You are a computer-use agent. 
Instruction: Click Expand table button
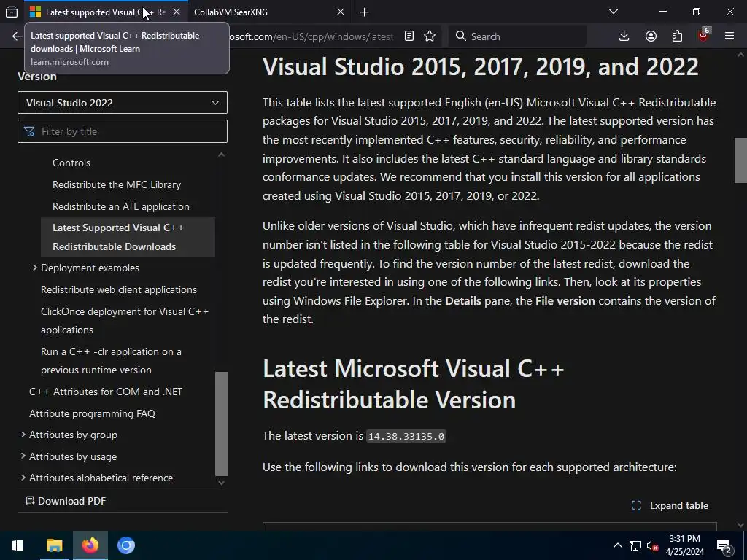coord(670,505)
